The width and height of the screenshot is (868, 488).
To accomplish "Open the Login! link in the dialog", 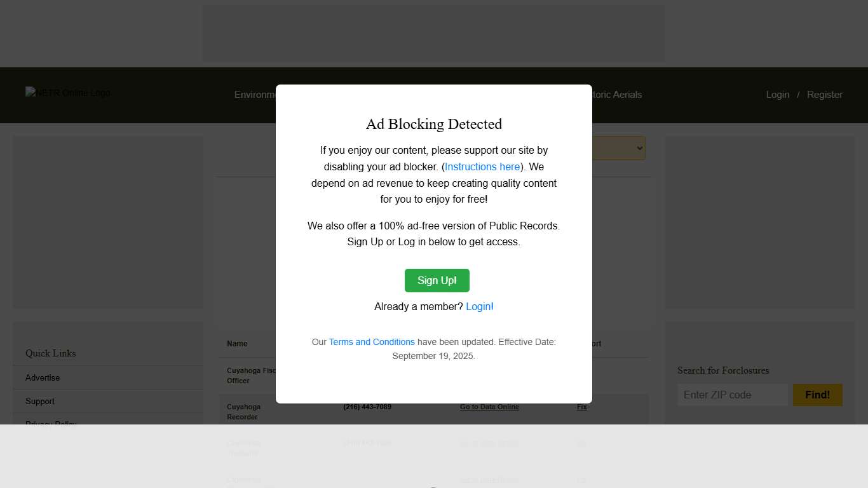I will [480, 306].
